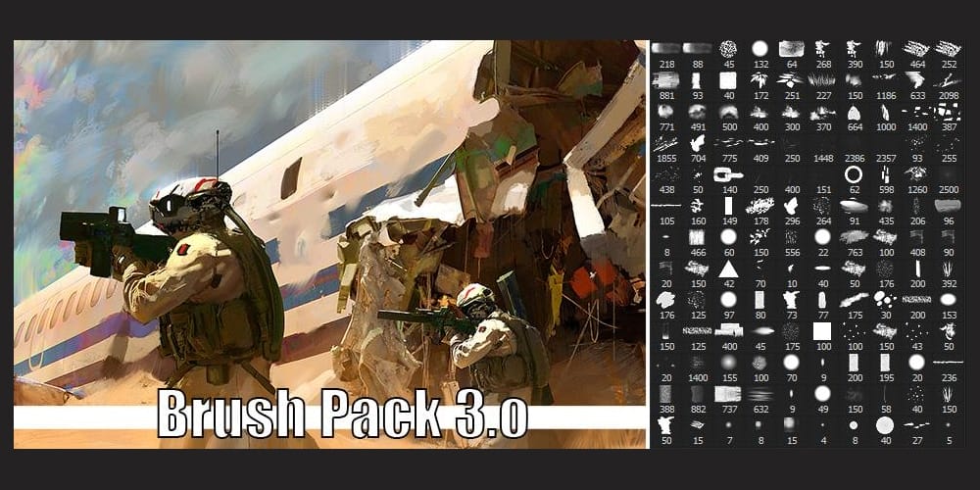The height and width of the screenshot is (490, 980).
Task: Select the ring brush sized 62
Action: click(854, 174)
